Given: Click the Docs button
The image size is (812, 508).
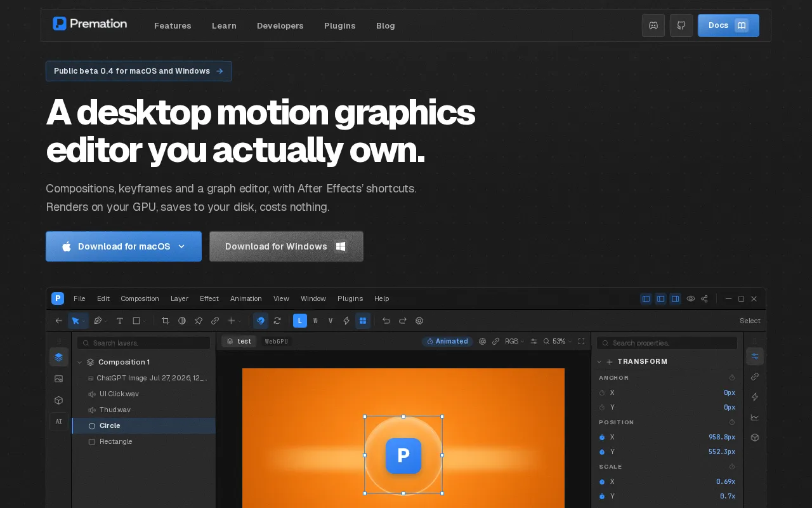Looking at the screenshot, I should tap(728, 25).
